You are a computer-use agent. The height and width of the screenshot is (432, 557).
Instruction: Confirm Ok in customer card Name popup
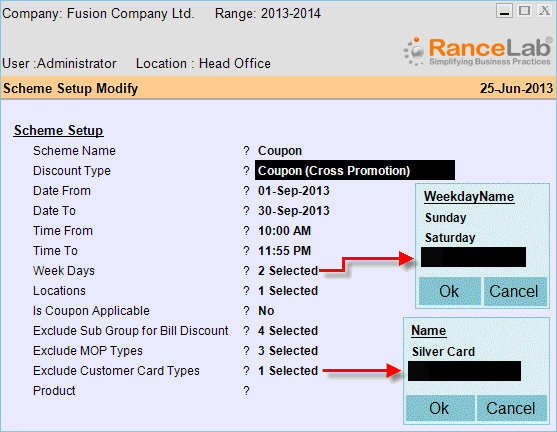[x=439, y=408]
